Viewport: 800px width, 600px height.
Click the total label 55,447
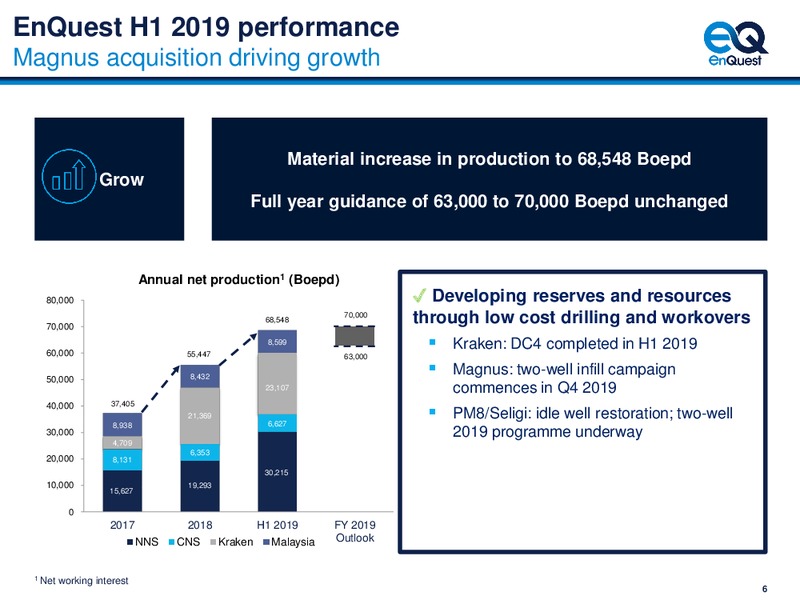[x=199, y=354]
